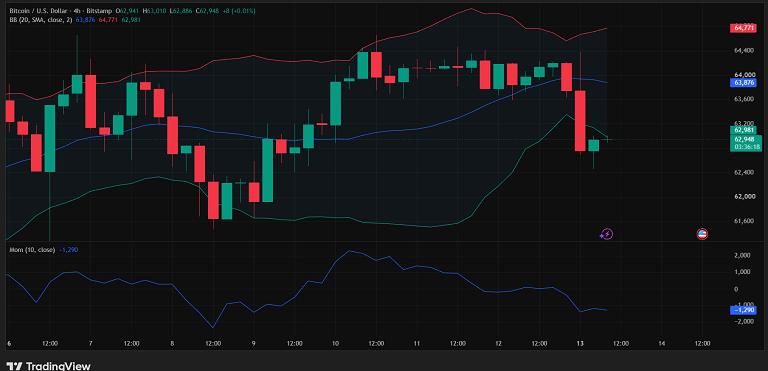Click the date label 7 on time axis
Viewport: 768px width, 371px height.
(90, 343)
